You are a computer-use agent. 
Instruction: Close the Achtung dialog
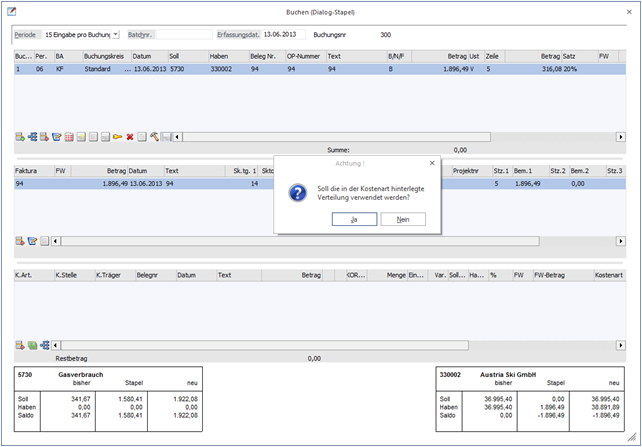[432, 162]
